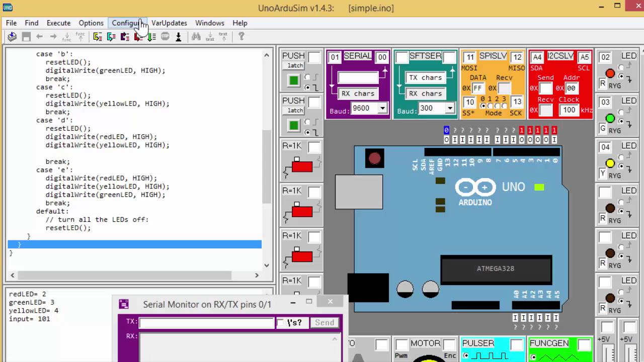Click the Load file toolbar icon
Viewport: 644px width, 362px height.
pyautogui.click(x=12, y=37)
